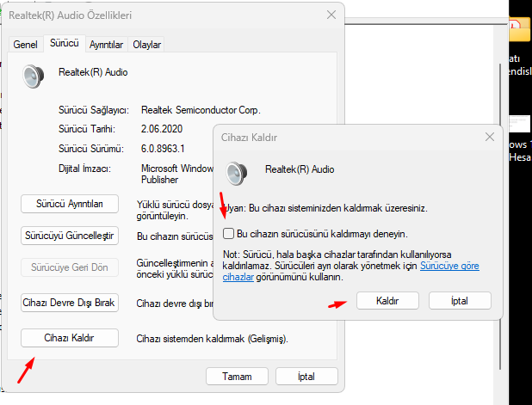Click 'Realtek Semiconductor Corp.' provider text
532x405 pixels.
[x=201, y=110]
